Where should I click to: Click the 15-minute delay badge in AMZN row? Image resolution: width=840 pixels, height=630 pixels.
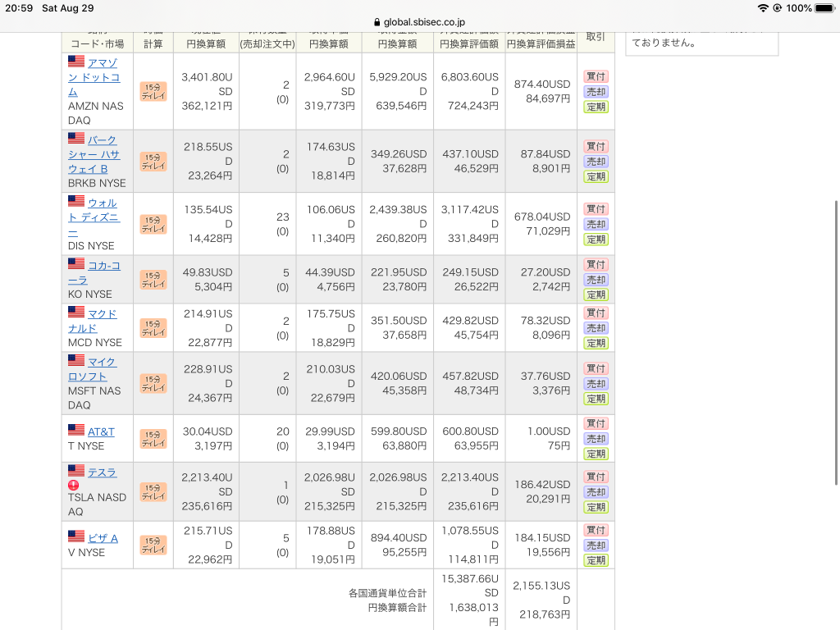153,92
